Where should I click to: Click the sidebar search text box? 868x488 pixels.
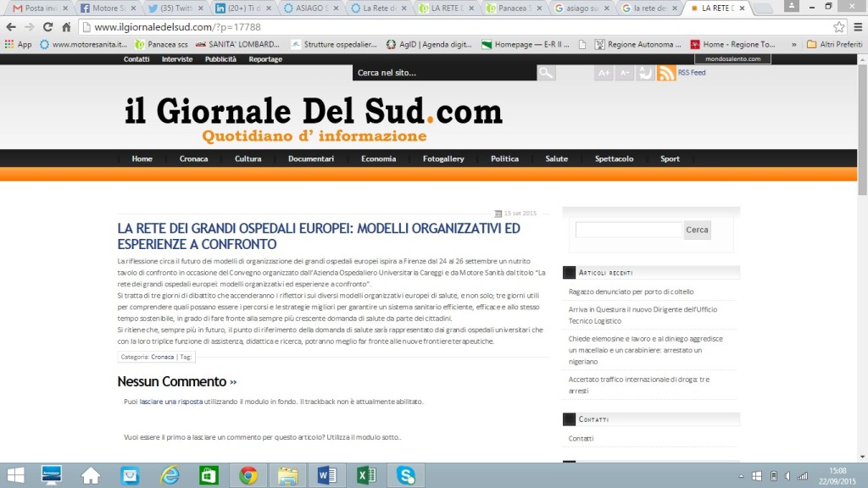[x=629, y=230]
